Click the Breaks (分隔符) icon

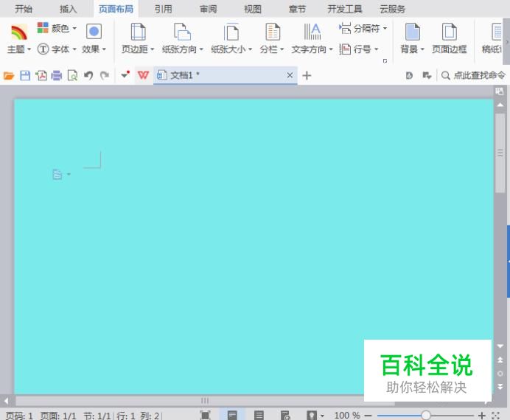click(x=345, y=28)
